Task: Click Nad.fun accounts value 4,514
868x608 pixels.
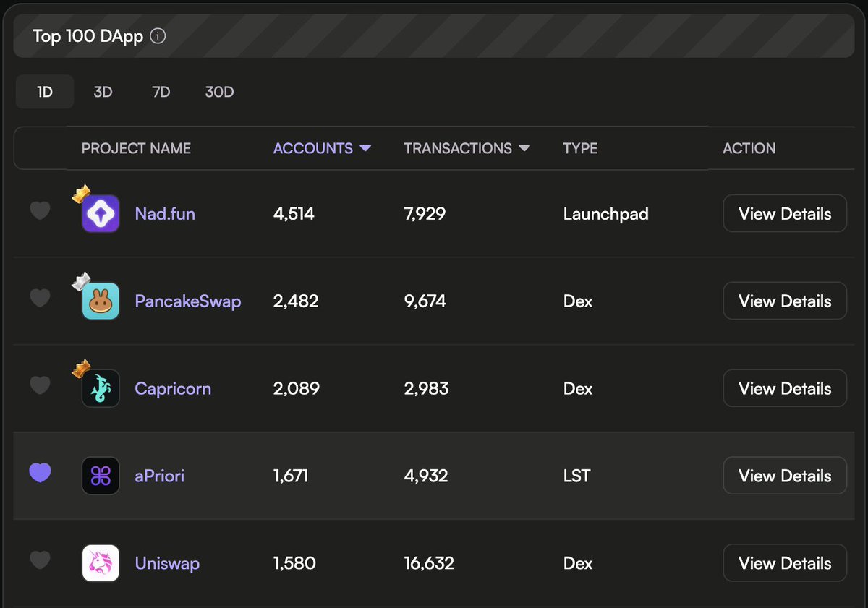Action: [x=294, y=214]
